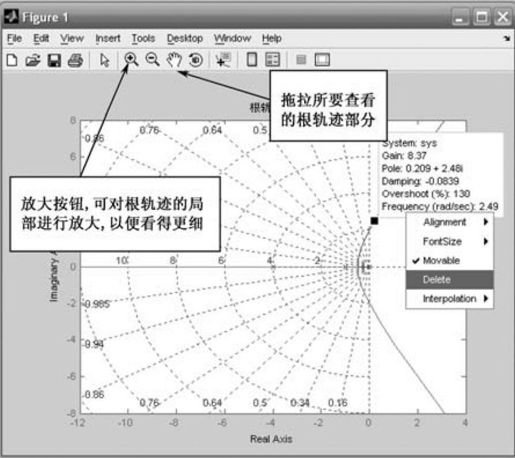
Task: Maximize the Figure 1 window
Action: (x=482, y=17)
